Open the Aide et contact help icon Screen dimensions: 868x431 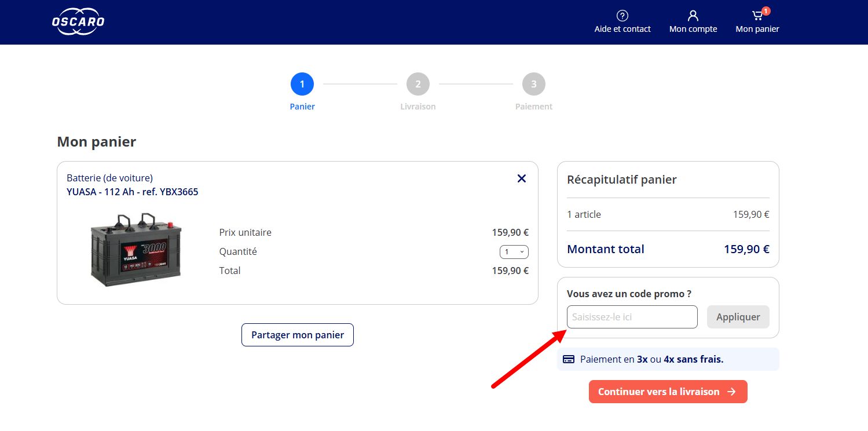coord(622,16)
